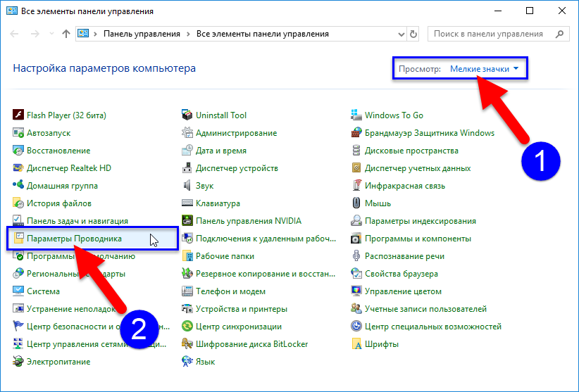579x392 pixels.
Task: Click the Брандмауэр Защитника Windows icon
Action: (x=356, y=133)
